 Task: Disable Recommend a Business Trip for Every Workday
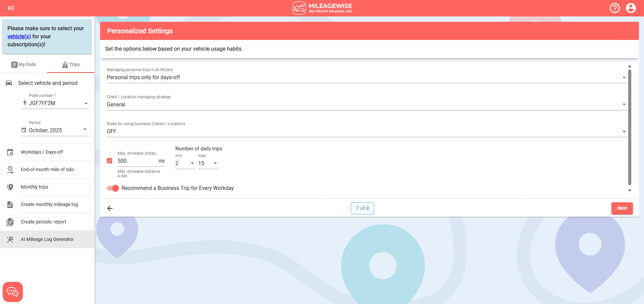113,188
